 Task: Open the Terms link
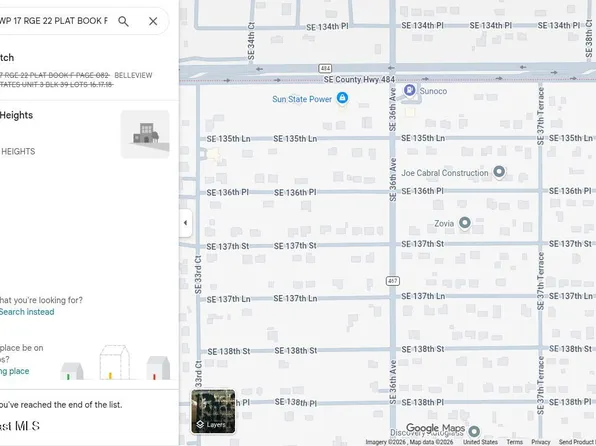pyautogui.click(x=514, y=442)
